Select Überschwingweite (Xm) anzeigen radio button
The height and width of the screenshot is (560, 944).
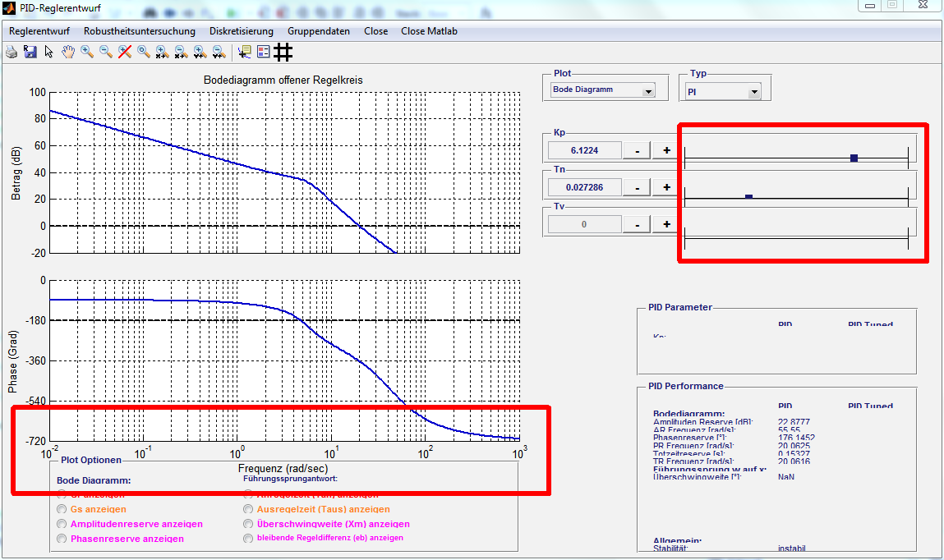(x=248, y=524)
